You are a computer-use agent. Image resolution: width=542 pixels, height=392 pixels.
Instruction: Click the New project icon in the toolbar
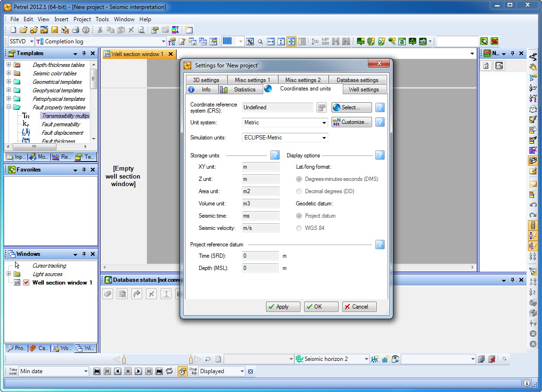pos(13,30)
